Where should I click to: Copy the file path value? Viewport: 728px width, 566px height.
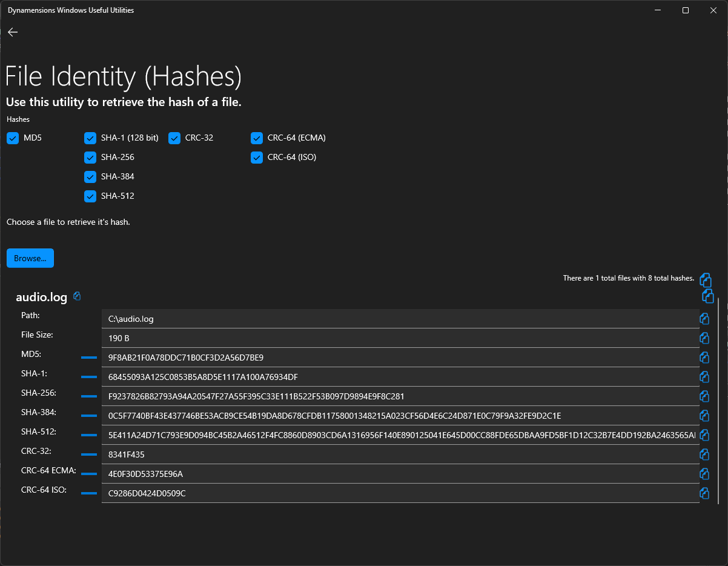[704, 319]
